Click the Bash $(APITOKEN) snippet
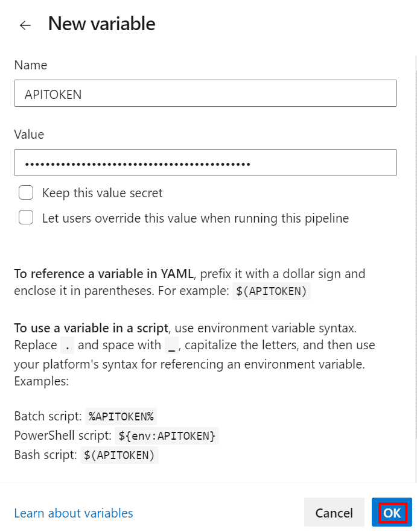417x532 pixels. click(119, 455)
